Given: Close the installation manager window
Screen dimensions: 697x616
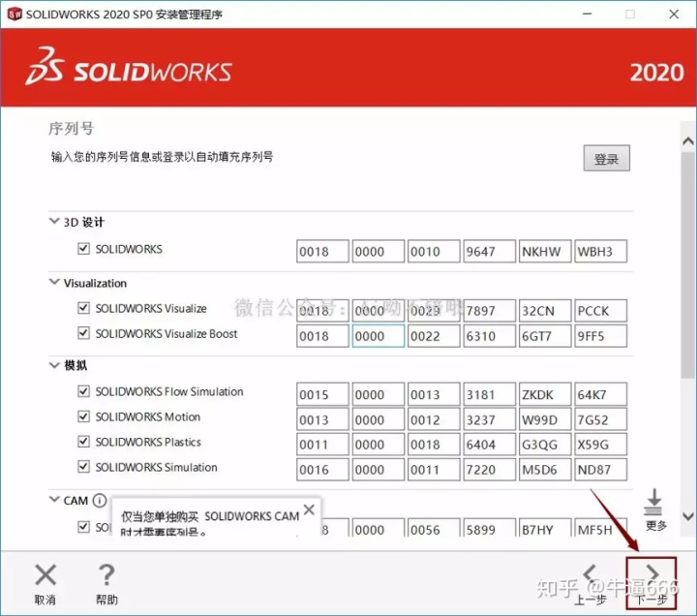Looking at the screenshot, I should (674, 14).
